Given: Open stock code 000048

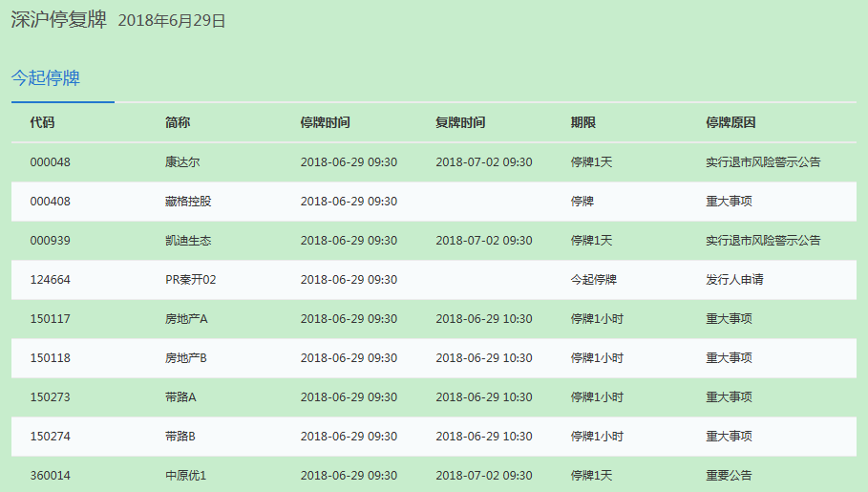Looking at the screenshot, I should 50,162.
